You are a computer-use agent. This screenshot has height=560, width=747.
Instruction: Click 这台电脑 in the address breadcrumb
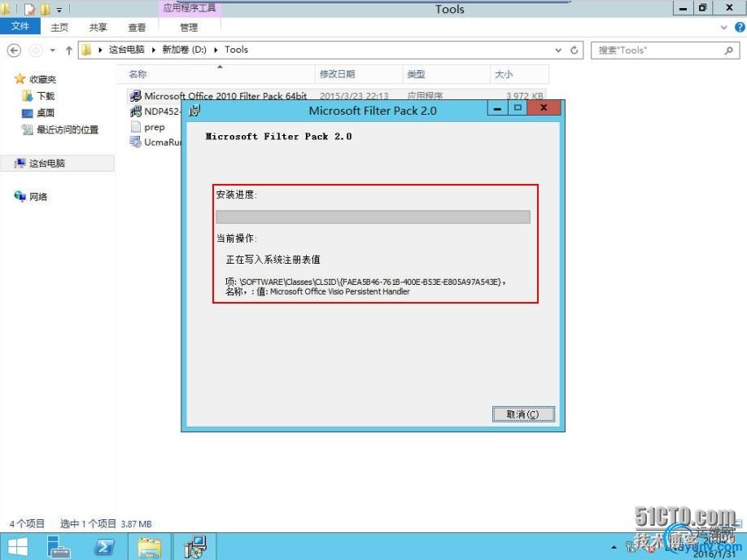126,50
